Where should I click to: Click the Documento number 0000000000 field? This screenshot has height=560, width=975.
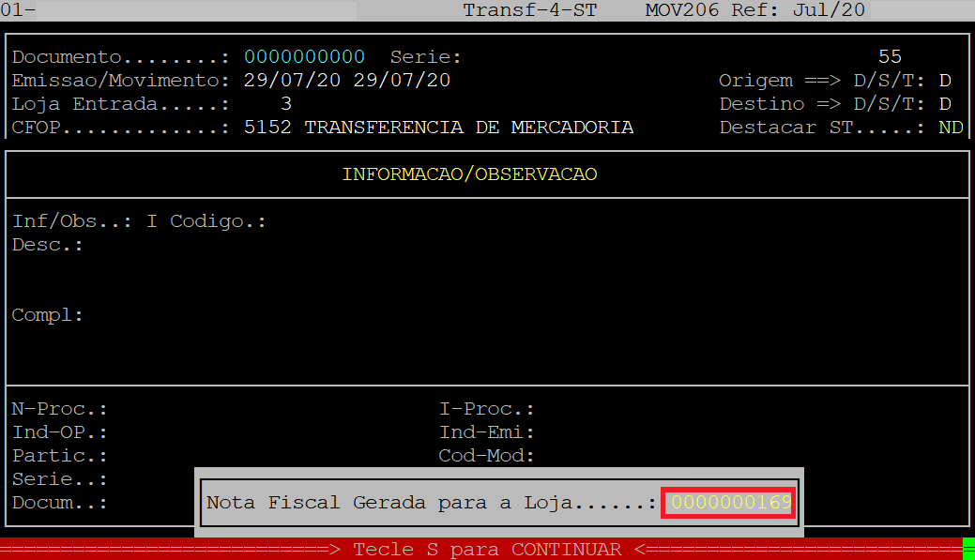(x=304, y=57)
